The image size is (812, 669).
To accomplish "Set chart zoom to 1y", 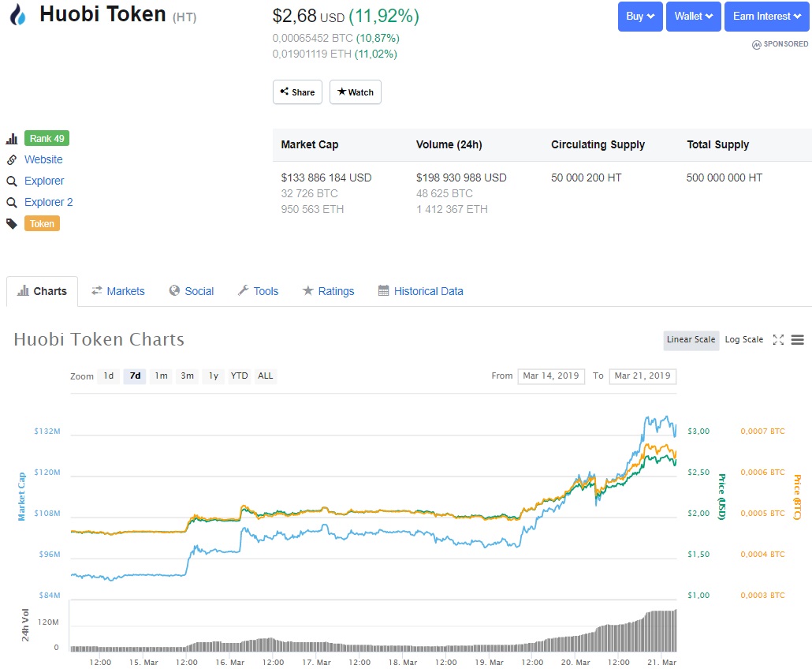I will 214,376.
